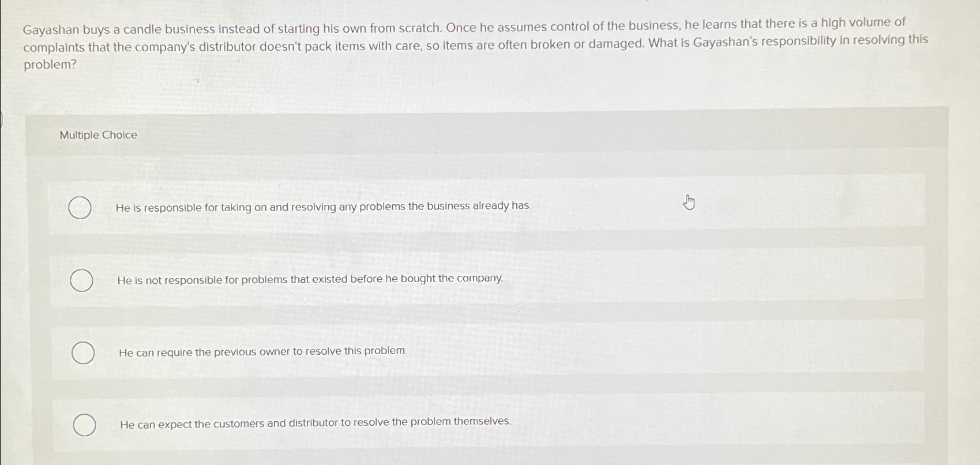Click answer 'He is responsible for taking on and resolving any problems'
The image size is (980, 465).
tap(322, 207)
